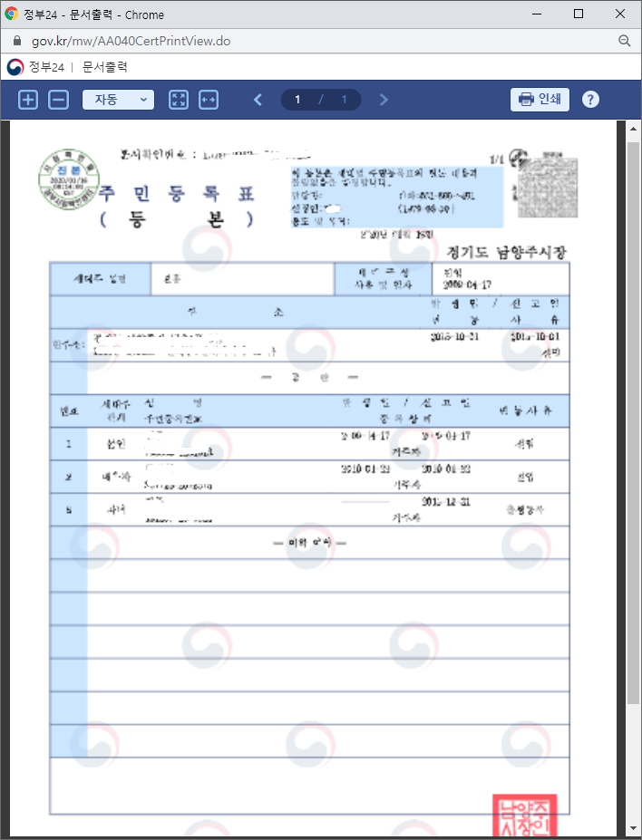Maximize the Chrome window
This screenshot has height=840, width=642.
point(579,14)
